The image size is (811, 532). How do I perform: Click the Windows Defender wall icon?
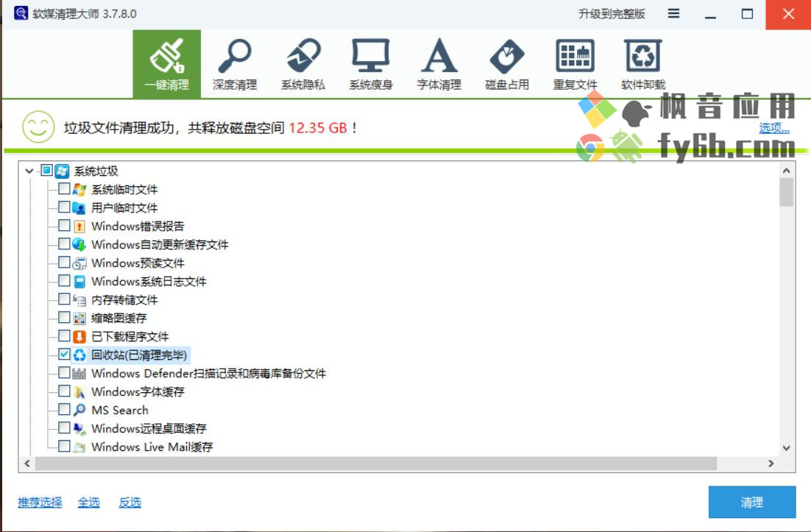point(79,373)
